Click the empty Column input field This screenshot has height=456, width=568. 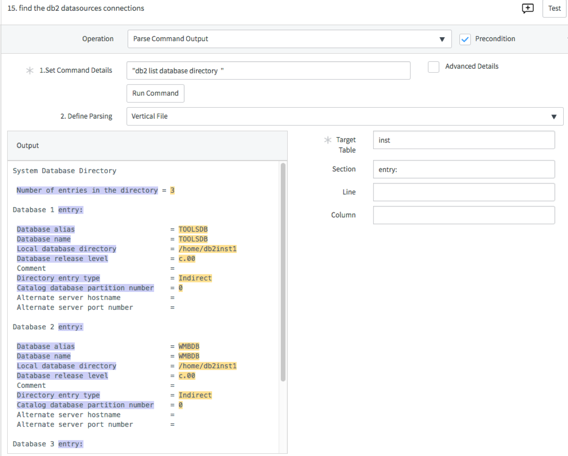pyautogui.click(x=464, y=216)
